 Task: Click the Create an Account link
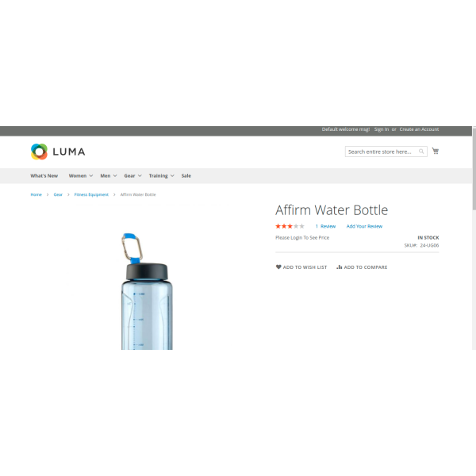419,129
